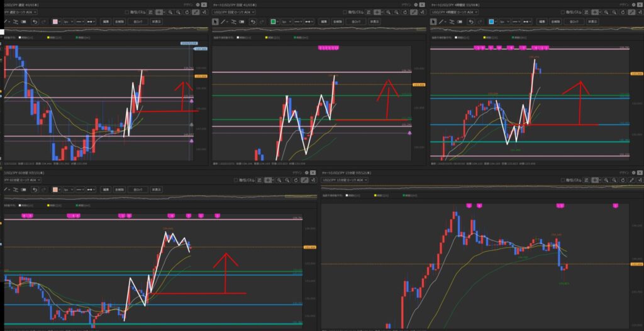Click 編集 button in weekly chart toolbar
644x331 pixels.
pyautogui.click(x=107, y=21)
